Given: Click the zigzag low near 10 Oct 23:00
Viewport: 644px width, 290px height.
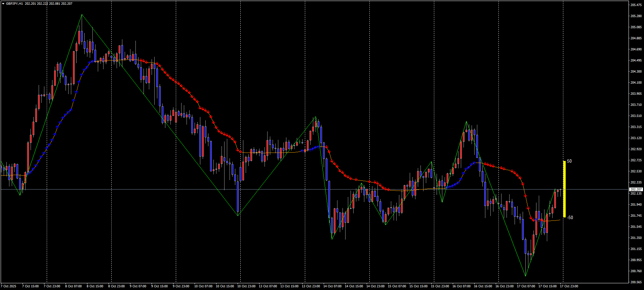Looking at the screenshot, I should click(x=238, y=215).
